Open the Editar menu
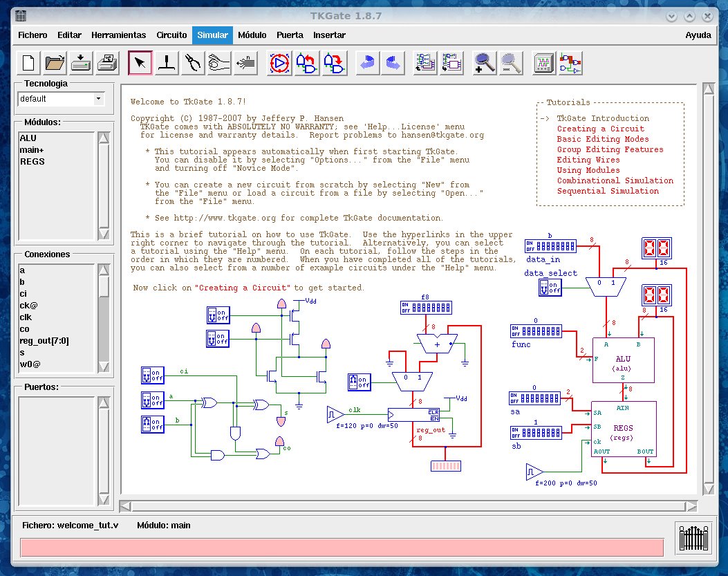Screen dimensions: 728x576 coord(69,35)
